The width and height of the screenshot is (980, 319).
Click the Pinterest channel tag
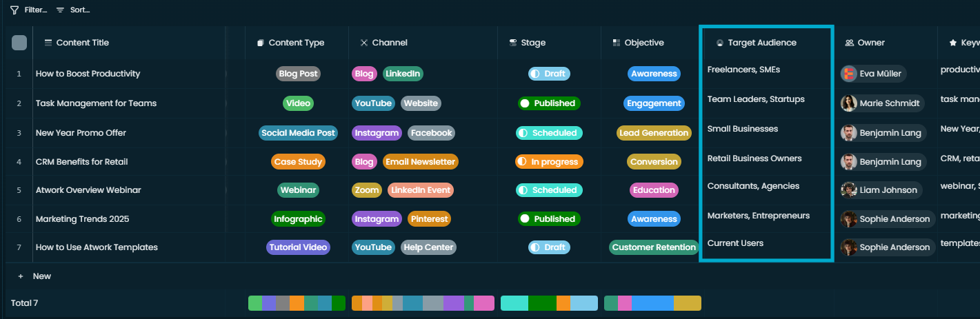(429, 219)
